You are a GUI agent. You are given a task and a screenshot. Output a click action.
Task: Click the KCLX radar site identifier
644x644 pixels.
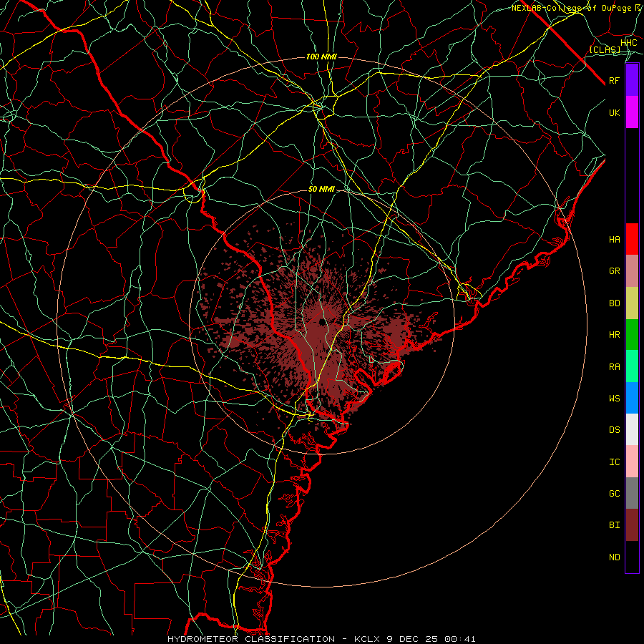coord(368,639)
